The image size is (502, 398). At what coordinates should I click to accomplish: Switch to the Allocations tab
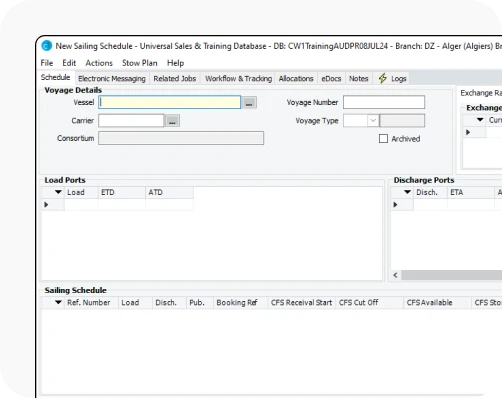point(296,79)
